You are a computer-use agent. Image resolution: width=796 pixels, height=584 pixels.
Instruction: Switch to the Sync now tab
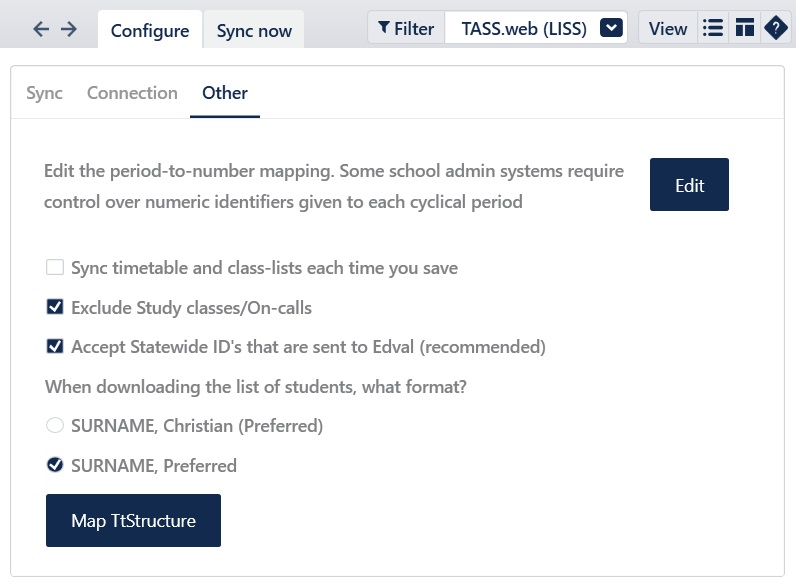254,31
